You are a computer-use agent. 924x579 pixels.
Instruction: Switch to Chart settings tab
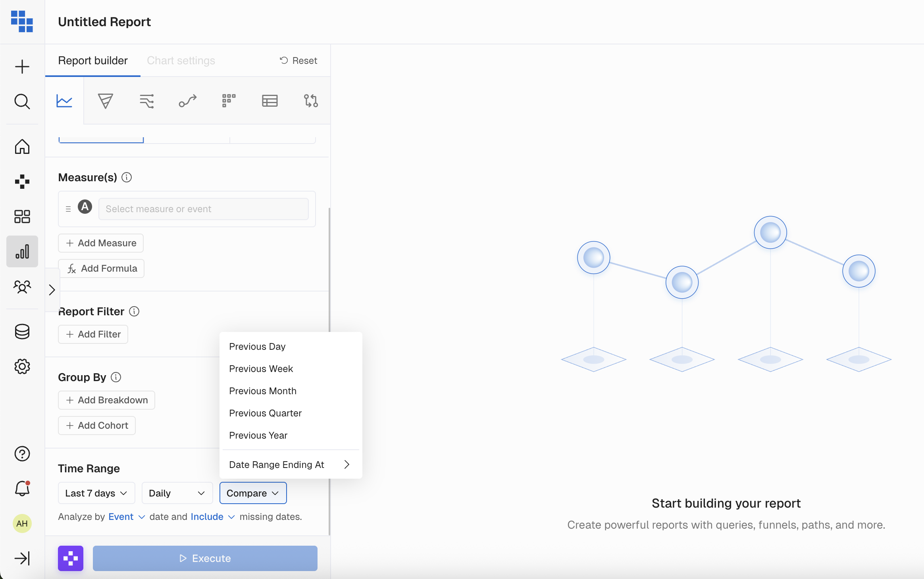tap(181, 61)
